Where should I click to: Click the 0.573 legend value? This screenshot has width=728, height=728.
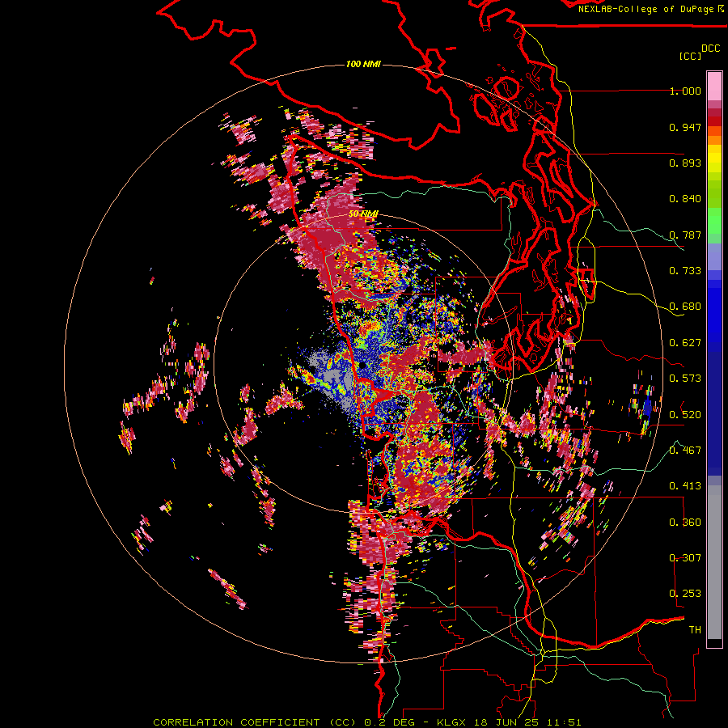(x=685, y=379)
